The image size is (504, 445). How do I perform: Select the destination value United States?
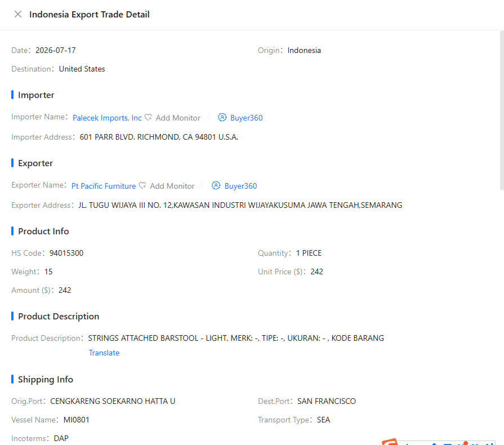[82, 69]
